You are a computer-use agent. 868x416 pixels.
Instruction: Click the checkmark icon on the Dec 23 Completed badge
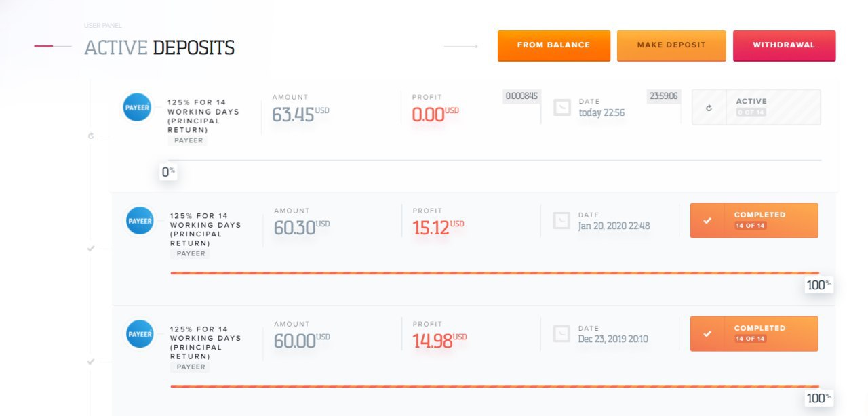(x=707, y=334)
